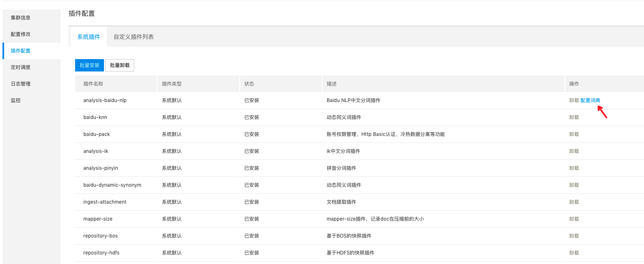This screenshot has height=264, width=644.
Task: Select the baidu-knn plugin name
Action: [x=95, y=117]
